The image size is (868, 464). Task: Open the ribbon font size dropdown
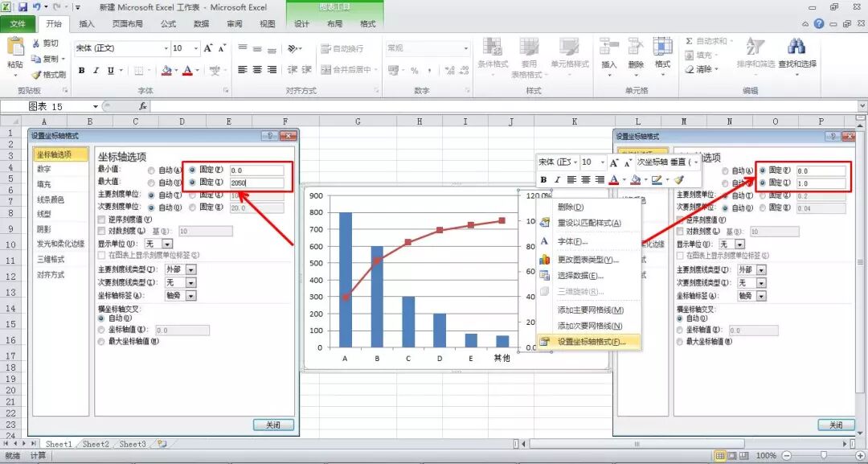(195, 49)
